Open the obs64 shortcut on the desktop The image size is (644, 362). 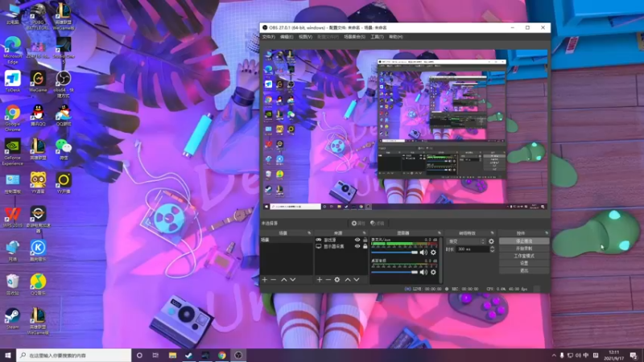pos(64,84)
